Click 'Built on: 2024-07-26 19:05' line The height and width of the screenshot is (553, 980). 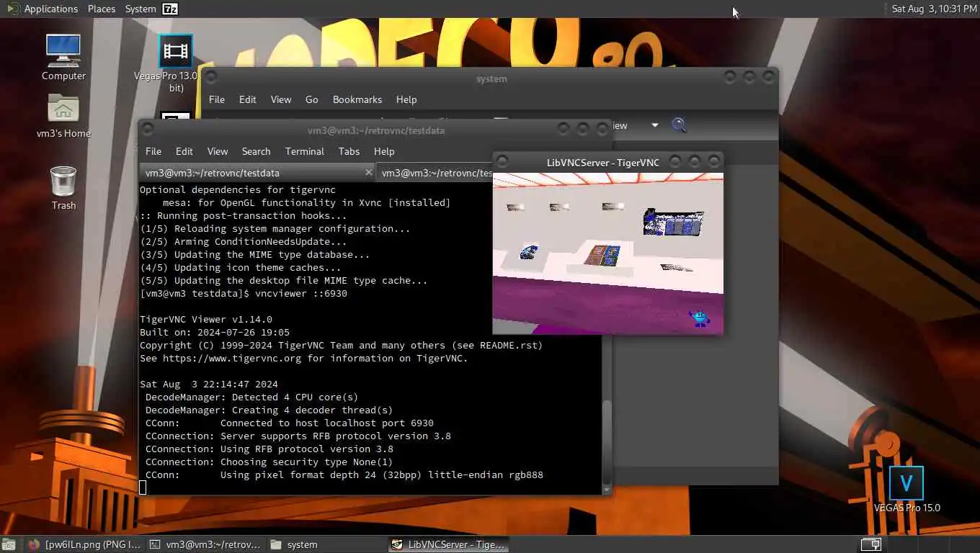215,333
